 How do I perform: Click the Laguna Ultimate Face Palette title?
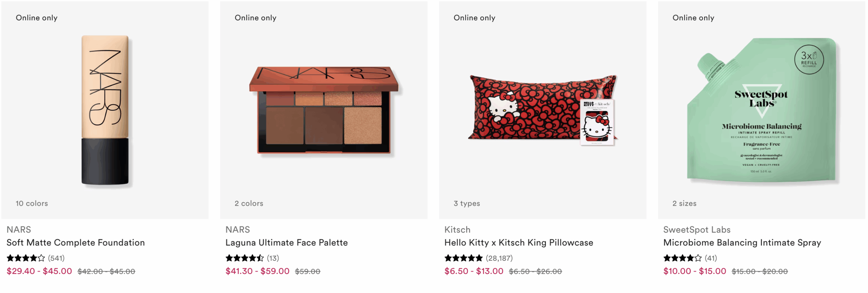tap(287, 242)
